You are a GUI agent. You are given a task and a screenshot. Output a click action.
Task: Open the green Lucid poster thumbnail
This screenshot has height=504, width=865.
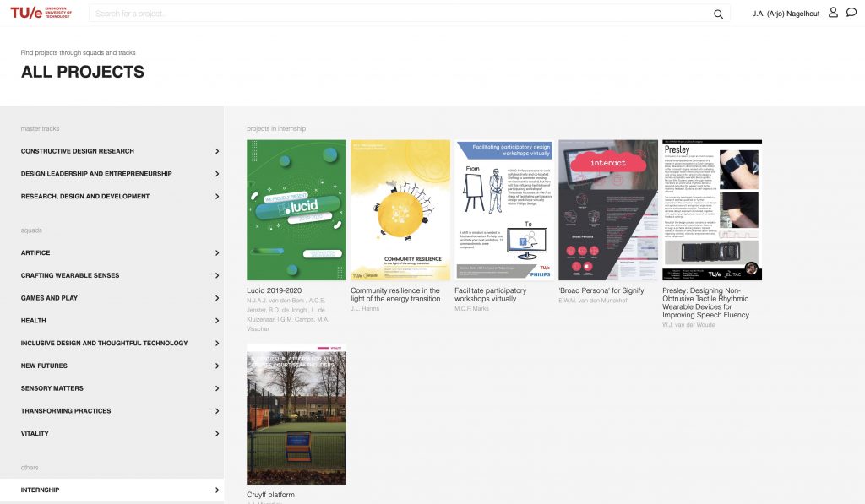[296, 210]
